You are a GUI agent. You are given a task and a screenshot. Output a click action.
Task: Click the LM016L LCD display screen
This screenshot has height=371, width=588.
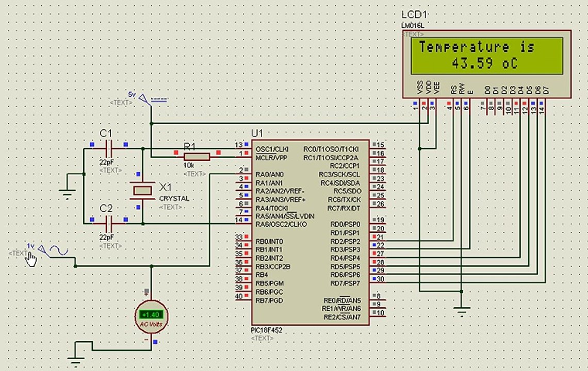(x=487, y=56)
